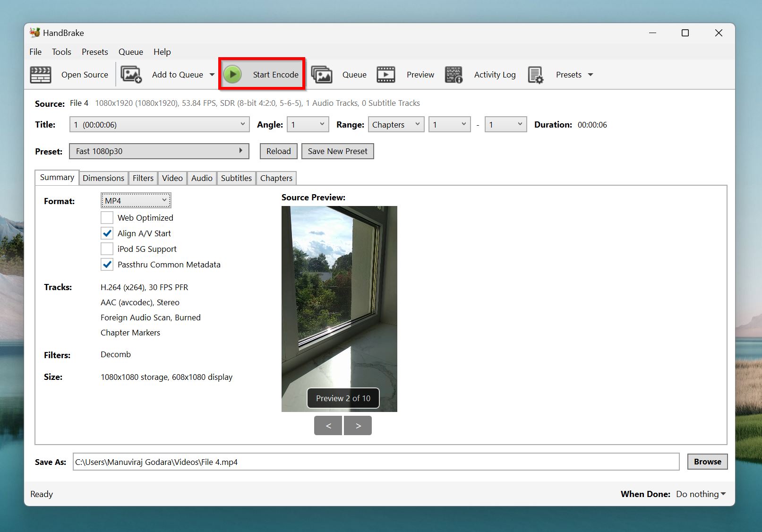This screenshot has height=532, width=762.
Task: Click the Open Source icon
Action: pyautogui.click(x=41, y=74)
